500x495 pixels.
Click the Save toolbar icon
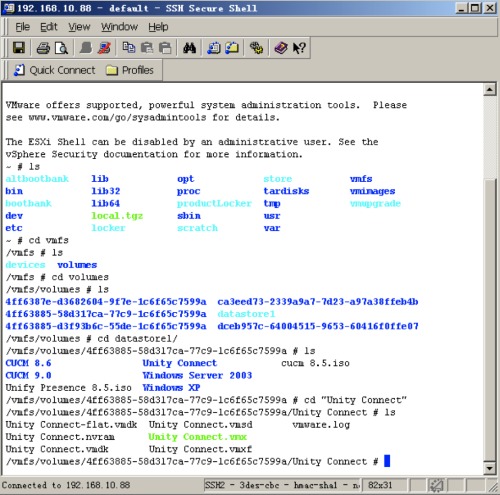pyautogui.click(x=19, y=48)
